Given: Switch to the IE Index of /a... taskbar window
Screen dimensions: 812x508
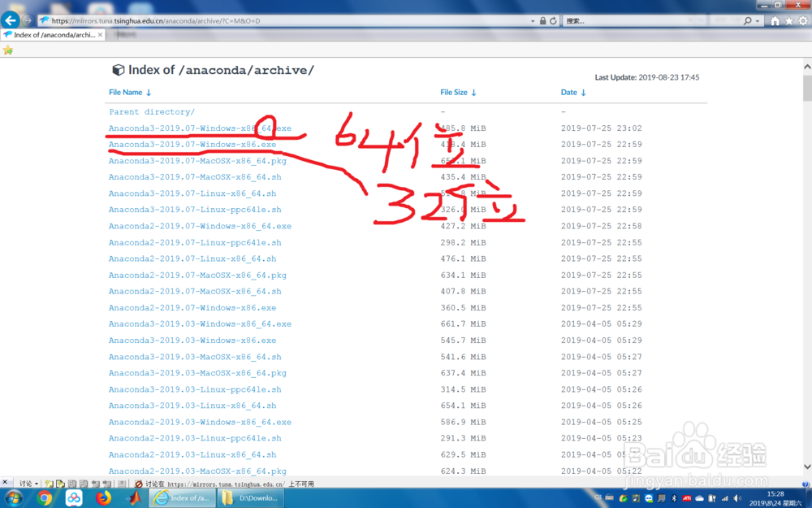Looking at the screenshot, I should point(182,498).
